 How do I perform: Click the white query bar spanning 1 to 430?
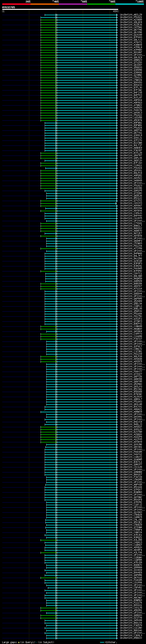pos(60,10)
